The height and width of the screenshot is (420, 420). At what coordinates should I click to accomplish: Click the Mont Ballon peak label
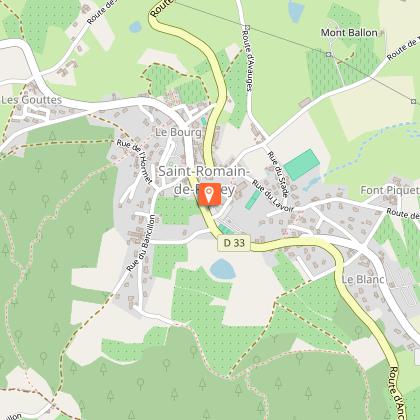point(349,33)
